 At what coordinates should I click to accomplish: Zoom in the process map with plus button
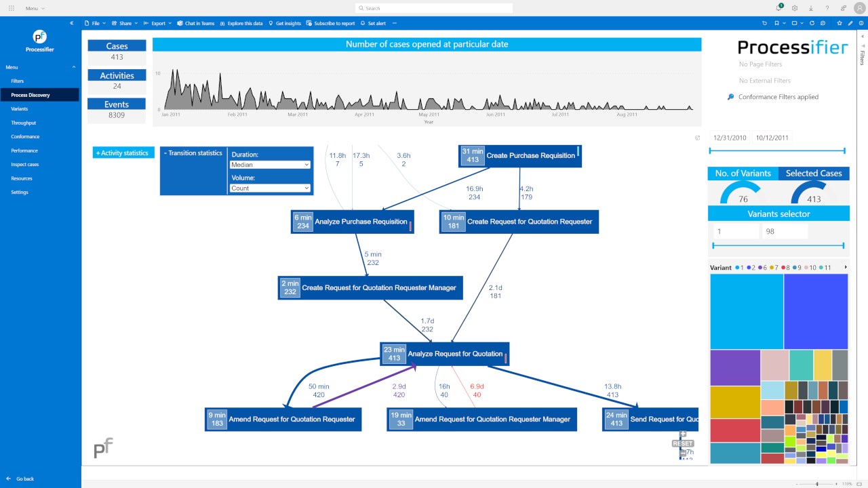tap(683, 434)
